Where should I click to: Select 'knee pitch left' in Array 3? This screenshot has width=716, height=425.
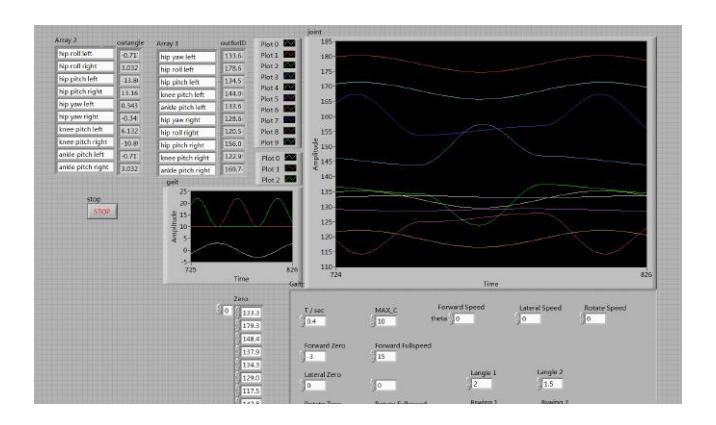tap(187, 94)
